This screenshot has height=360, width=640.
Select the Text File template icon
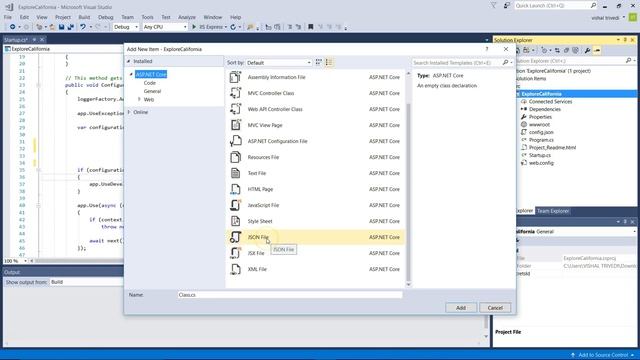pyautogui.click(x=236, y=173)
